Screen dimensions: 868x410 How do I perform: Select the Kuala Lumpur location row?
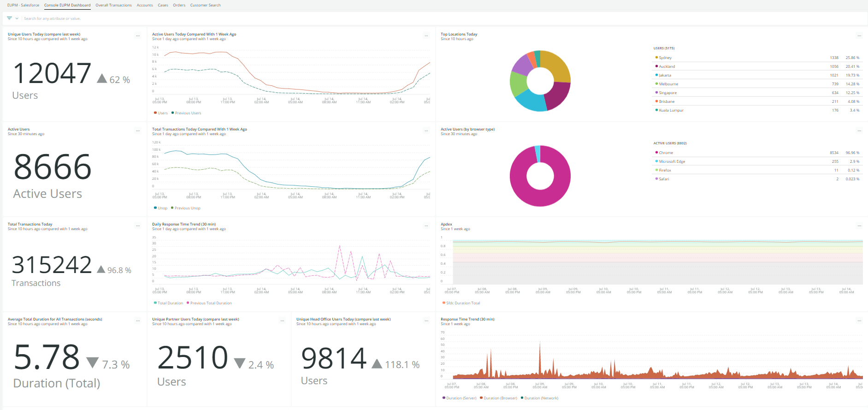pos(757,110)
